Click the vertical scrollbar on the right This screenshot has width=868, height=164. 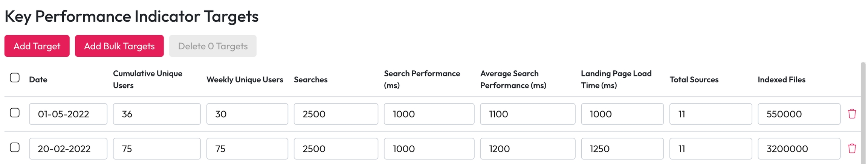[863, 113]
